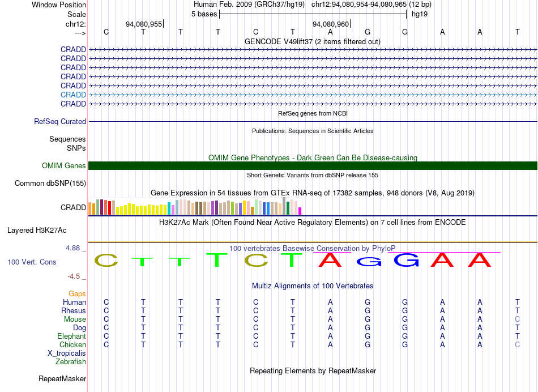This screenshot has width=538, height=392.
Task: Click the Human Feb. 2009 (GRCh37/hg19) assembly text
Action: pos(249,5)
